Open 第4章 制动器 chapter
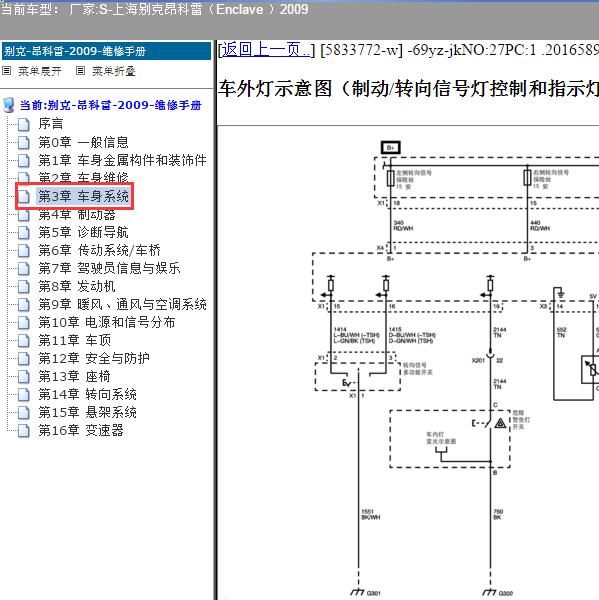This screenshot has height=600, width=599. 77,215
